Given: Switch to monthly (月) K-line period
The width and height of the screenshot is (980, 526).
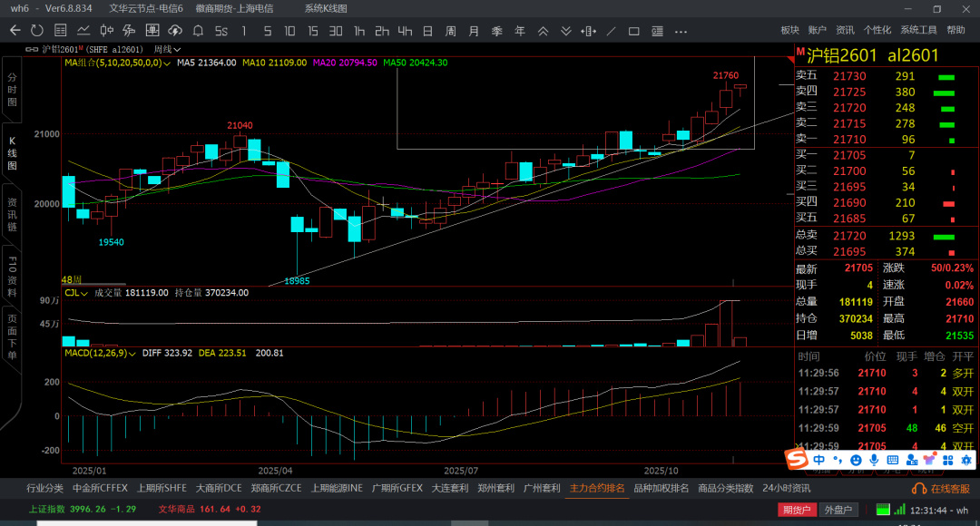Looking at the screenshot, I should point(474,31).
